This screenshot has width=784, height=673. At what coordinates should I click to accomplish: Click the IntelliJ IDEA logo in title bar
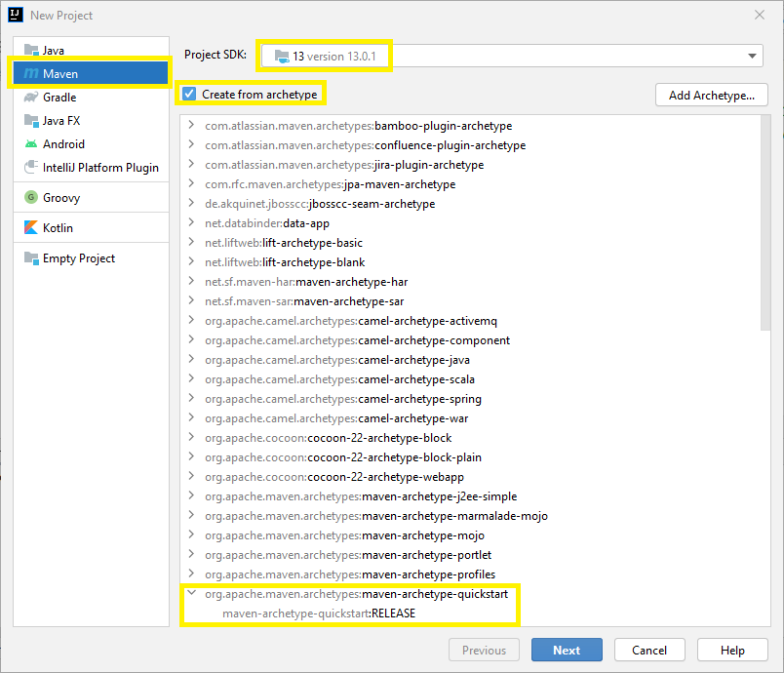point(16,15)
